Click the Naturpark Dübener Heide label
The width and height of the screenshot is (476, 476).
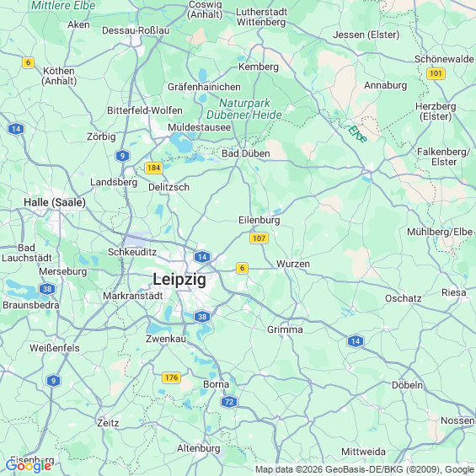[x=244, y=109]
